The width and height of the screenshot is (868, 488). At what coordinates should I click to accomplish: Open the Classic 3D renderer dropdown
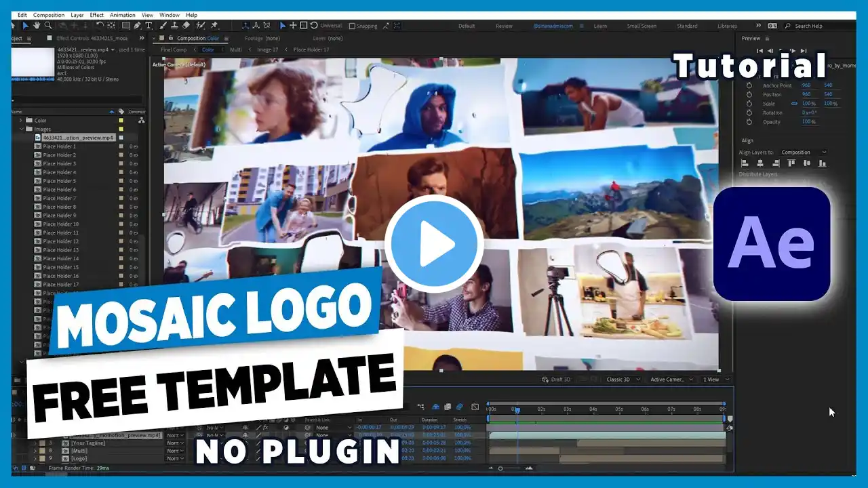(x=623, y=380)
